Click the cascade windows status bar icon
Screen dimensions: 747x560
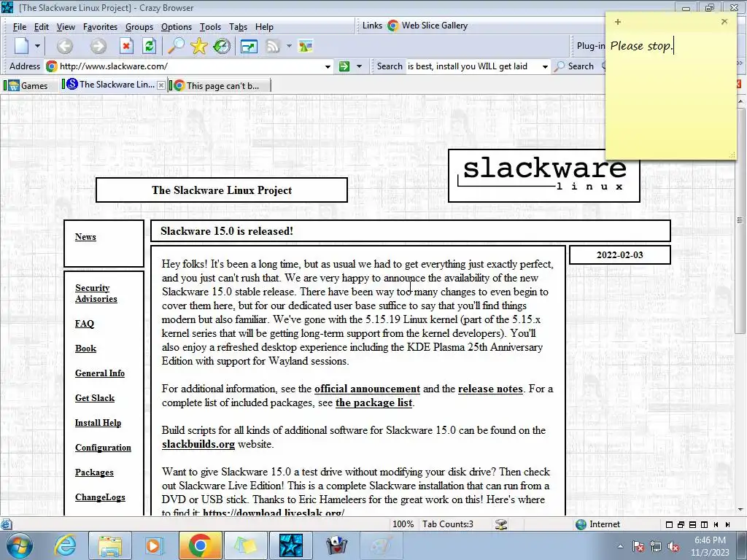pyautogui.click(x=681, y=525)
